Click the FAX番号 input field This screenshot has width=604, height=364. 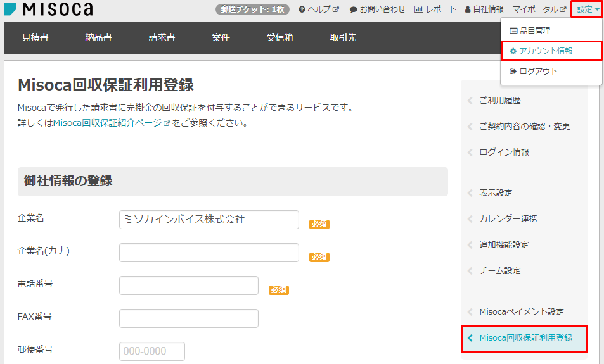[189, 318]
